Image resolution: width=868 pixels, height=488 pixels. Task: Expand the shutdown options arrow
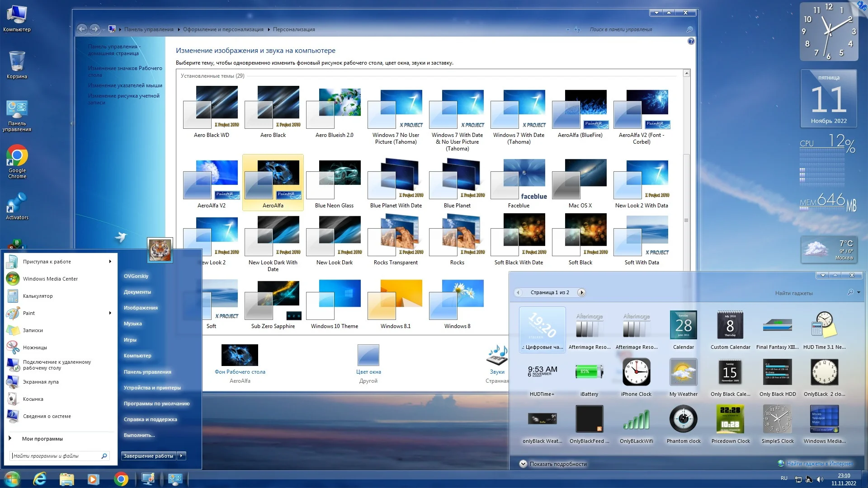tap(181, 456)
